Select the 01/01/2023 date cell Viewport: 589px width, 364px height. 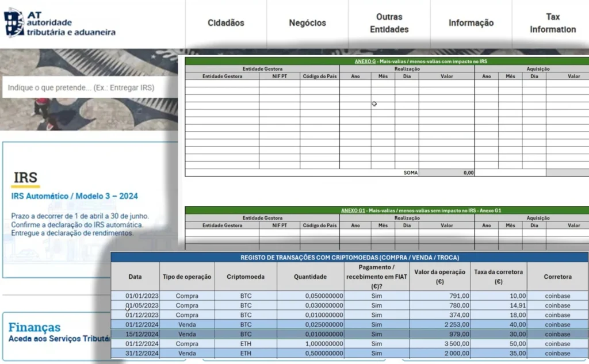pos(135,296)
